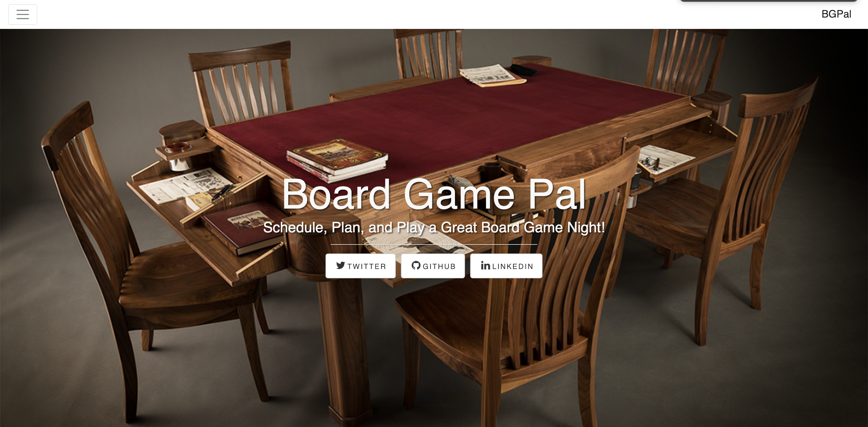Screen dimensions: 868x427
Task: Click the three-line menu icon
Action: 22,14
